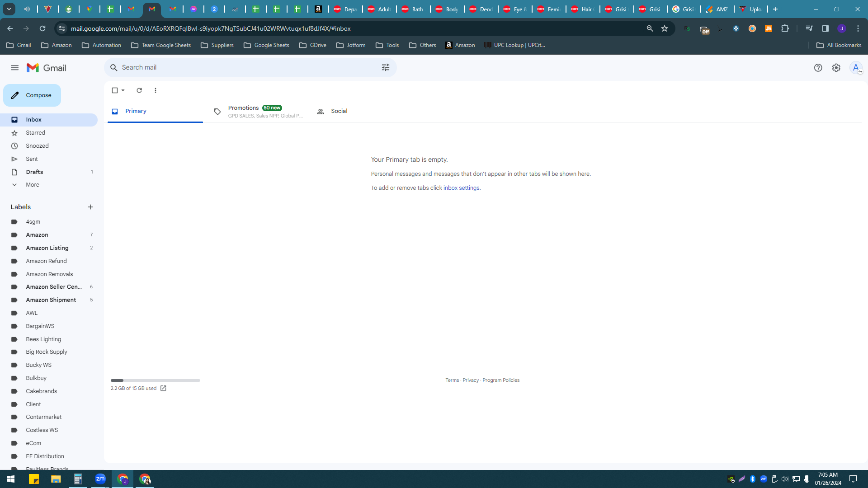Open the Sent folder
This screenshot has width=868, height=488.
click(49, 159)
